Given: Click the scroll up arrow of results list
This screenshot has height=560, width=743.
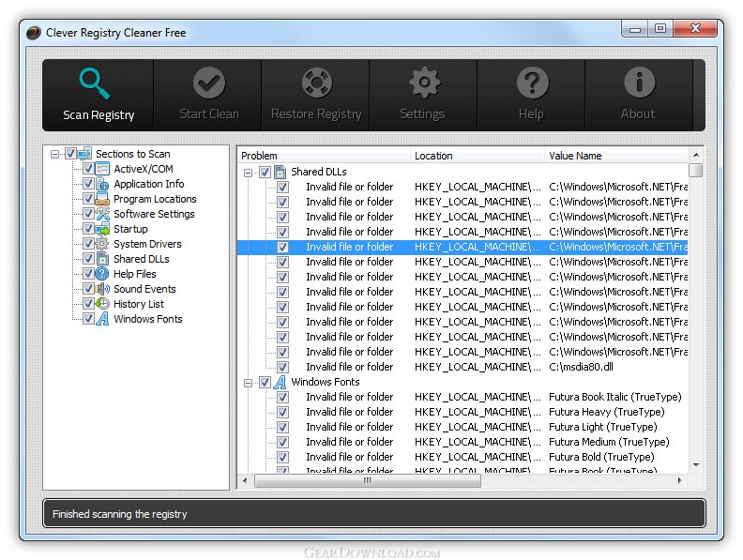Looking at the screenshot, I should tap(695, 155).
